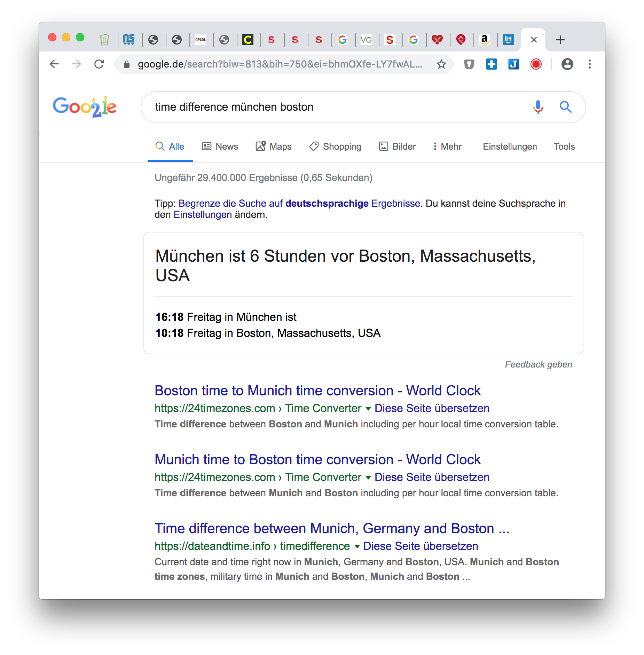644x655 pixels.
Task: Open the search Tools options
Action: click(564, 147)
